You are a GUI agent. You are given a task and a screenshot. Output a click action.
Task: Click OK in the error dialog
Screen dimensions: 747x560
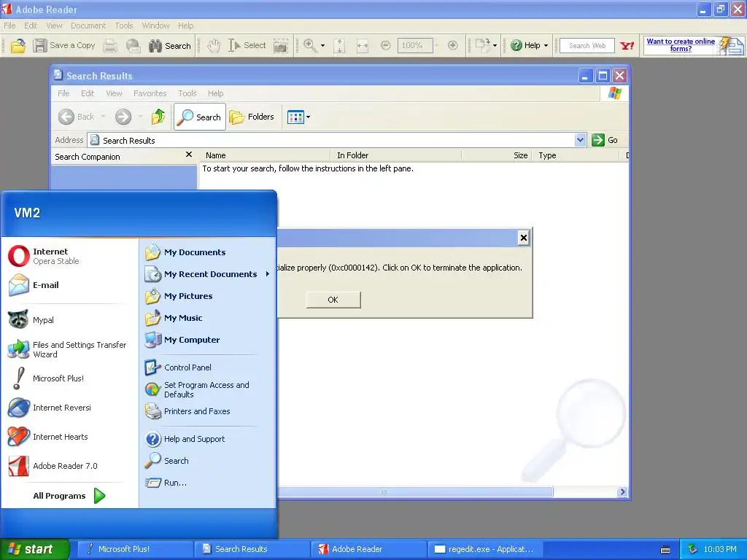[333, 300]
